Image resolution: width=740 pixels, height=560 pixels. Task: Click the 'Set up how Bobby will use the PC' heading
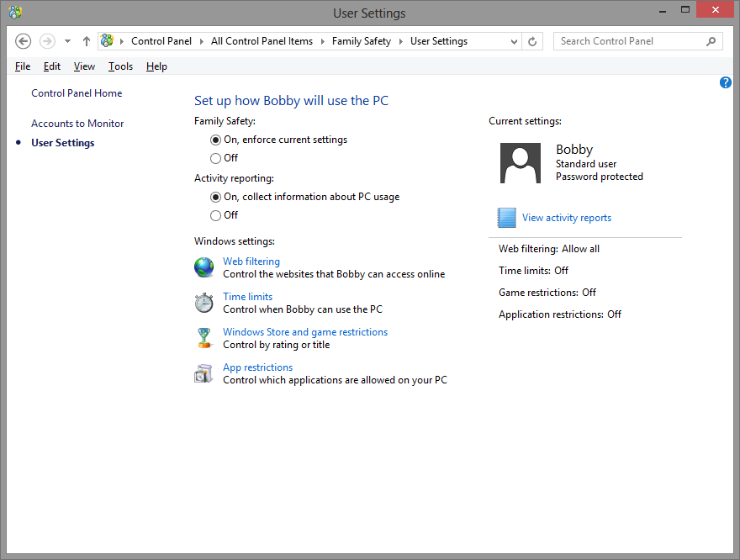pos(291,101)
